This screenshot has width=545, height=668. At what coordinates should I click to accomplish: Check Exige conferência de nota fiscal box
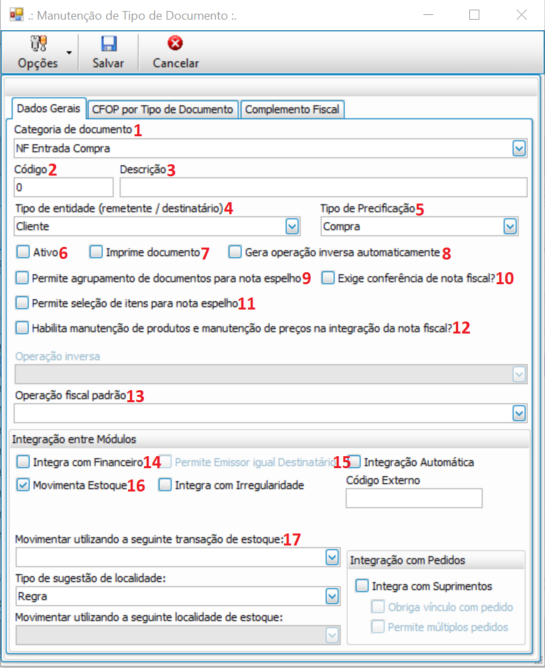point(328,278)
